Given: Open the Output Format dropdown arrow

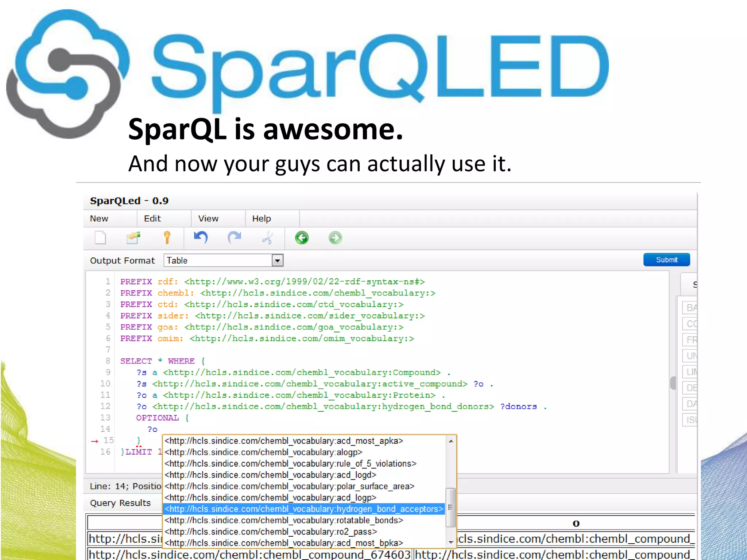Looking at the screenshot, I should pyautogui.click(x=278, y=260).
